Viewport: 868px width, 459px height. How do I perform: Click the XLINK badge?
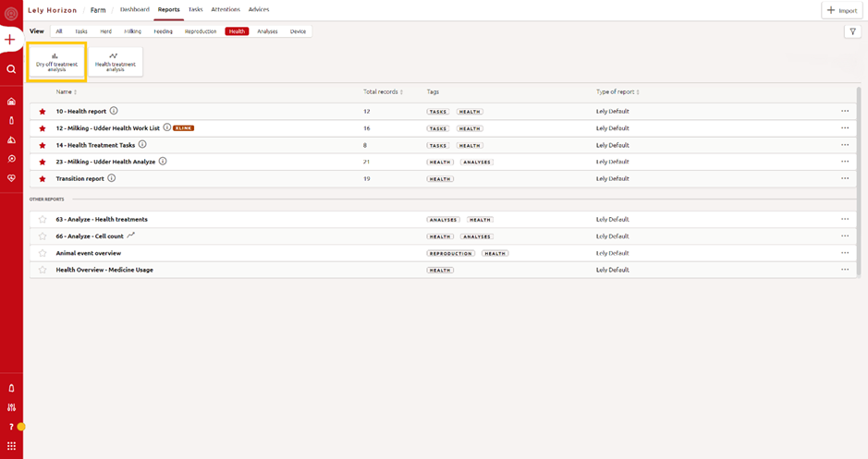184,128
